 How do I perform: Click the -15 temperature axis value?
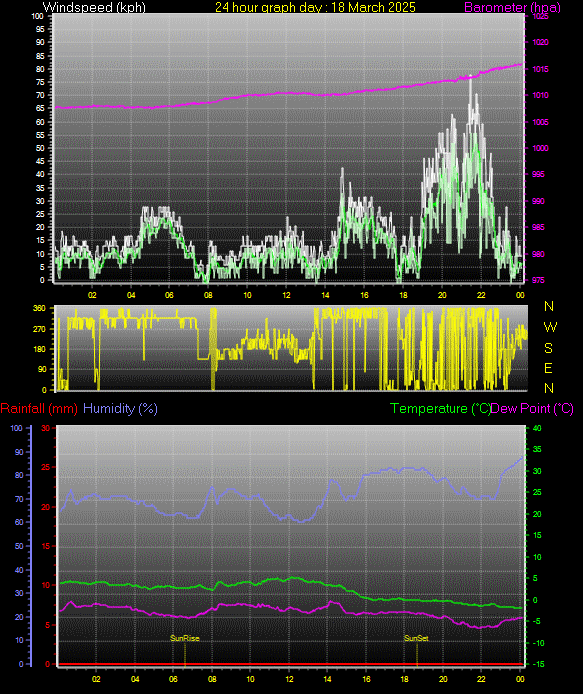pos(538,664)
